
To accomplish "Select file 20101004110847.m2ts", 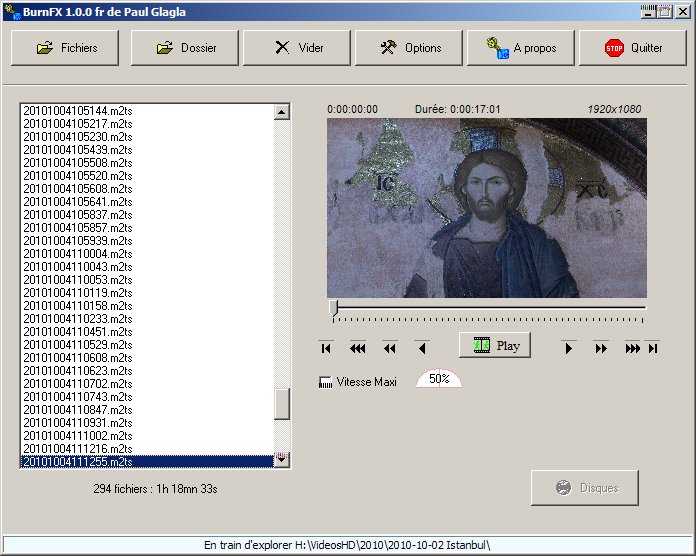I will [147, 410].
